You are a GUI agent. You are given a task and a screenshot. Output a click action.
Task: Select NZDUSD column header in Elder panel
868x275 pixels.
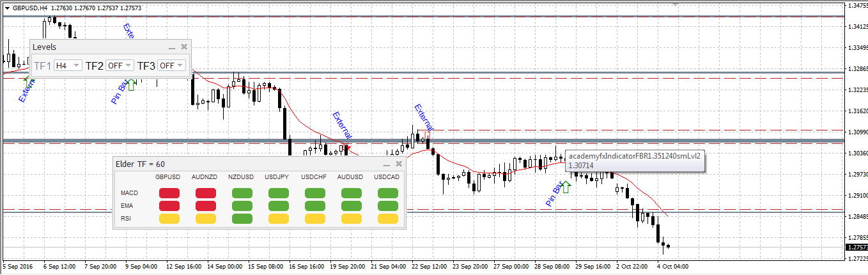click(x=240, y=177)
